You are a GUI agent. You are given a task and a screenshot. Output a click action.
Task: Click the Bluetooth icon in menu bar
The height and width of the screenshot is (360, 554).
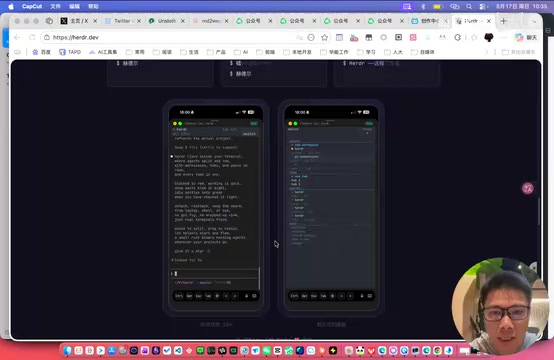coord(423,6)
